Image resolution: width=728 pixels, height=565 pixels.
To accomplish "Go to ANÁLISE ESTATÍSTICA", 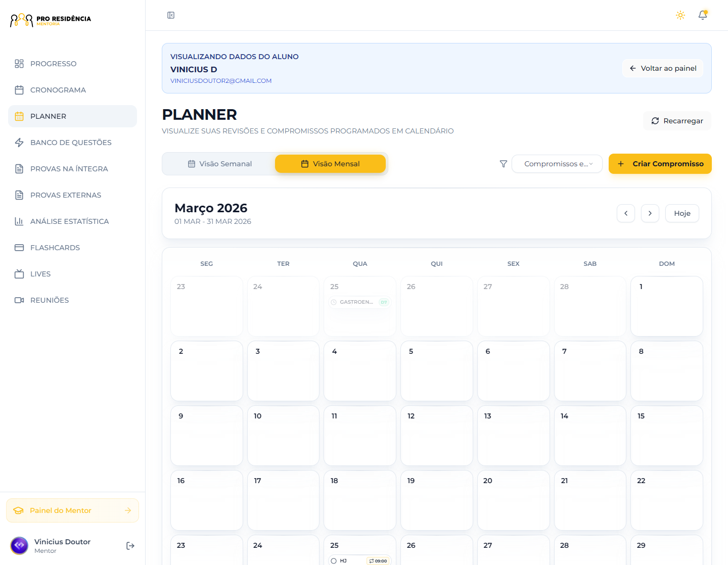I will [72, 221].
